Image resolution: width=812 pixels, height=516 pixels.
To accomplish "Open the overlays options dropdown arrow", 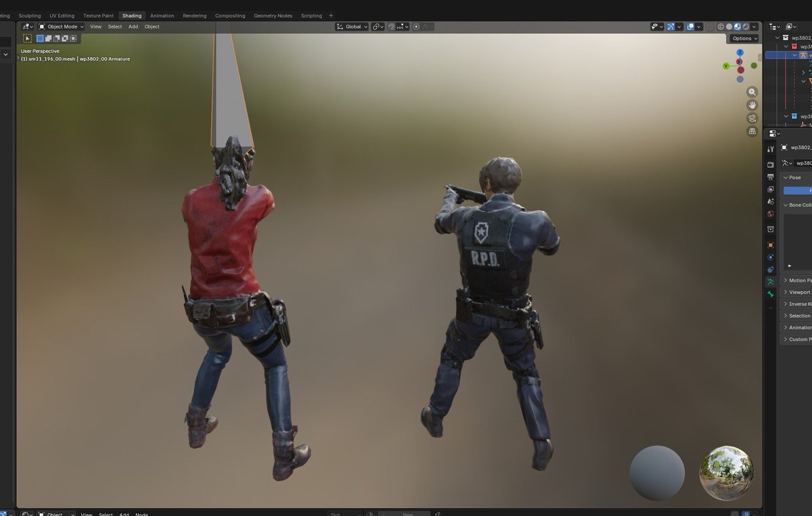I will pos(699,26).
